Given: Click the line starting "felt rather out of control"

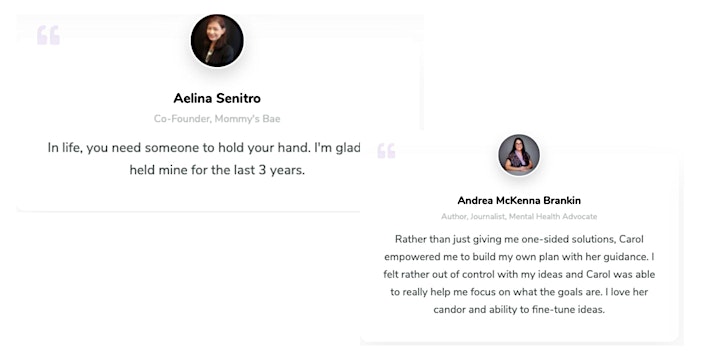Looking at the screenshot, I should pos(519,275).
